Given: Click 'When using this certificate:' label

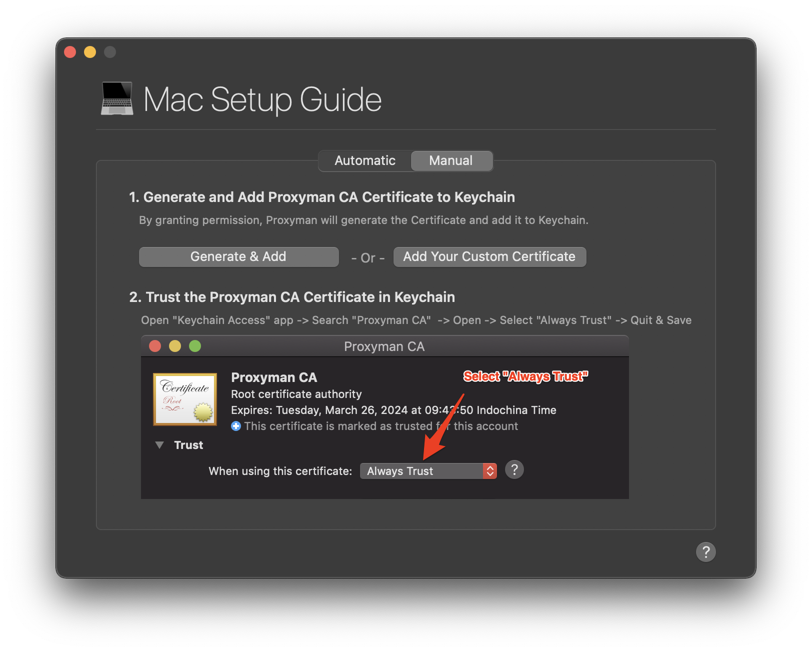Looking at the screenshot, I should [x=280, y=471].
